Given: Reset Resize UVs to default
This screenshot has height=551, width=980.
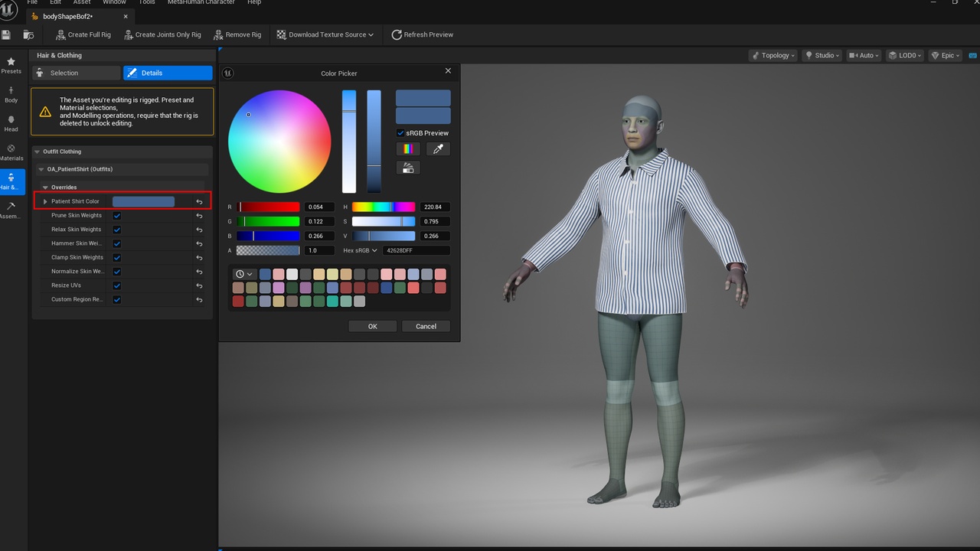Looking at the screenshot, I should click(199, 285).
